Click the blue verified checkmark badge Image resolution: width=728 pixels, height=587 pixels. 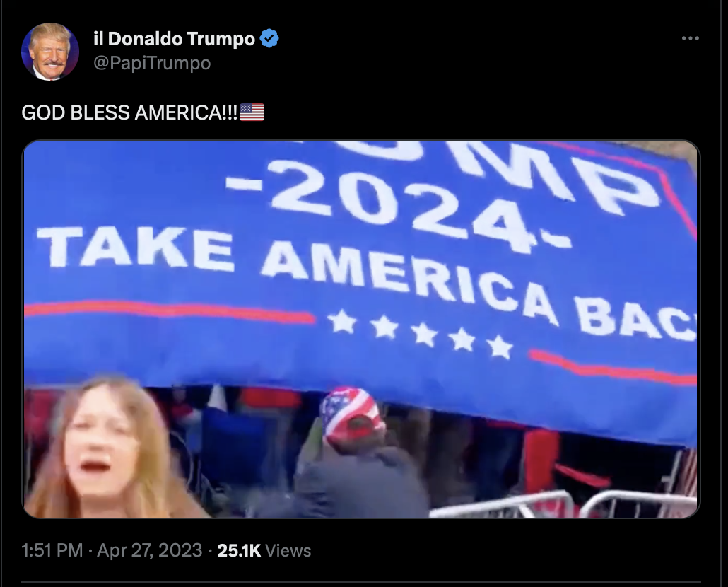coord(269,38)
